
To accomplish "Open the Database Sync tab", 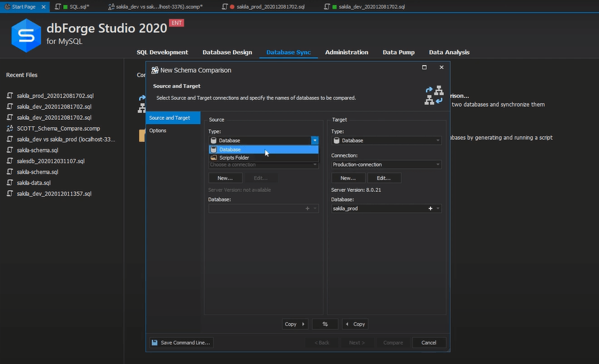I will 288,52.
